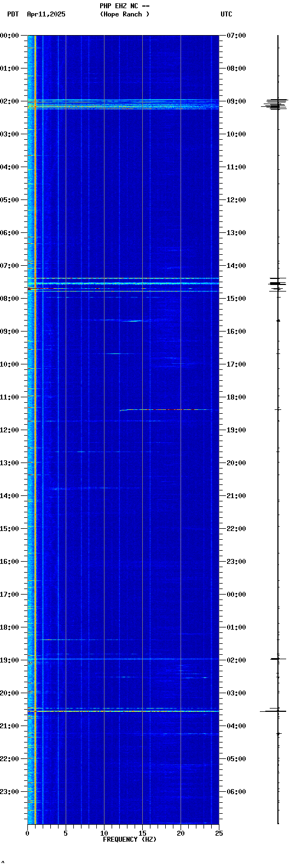Click "06:00" on the UTC time axis

point(236,792)
